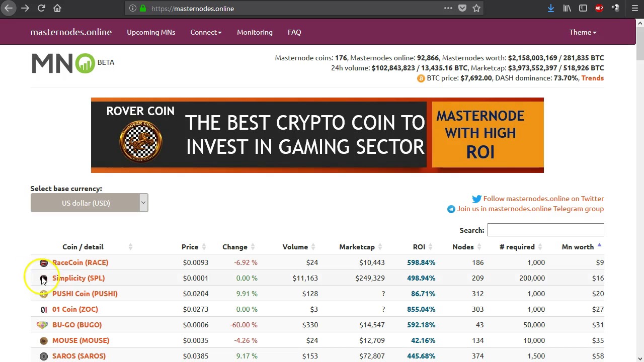
Task: Open page actions three-dot menu
Action: click(448, 8)
